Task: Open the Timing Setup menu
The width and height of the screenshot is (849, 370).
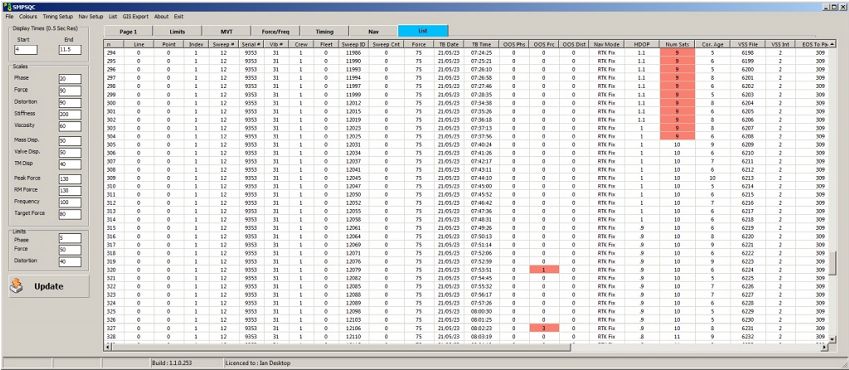Action: point(57,17)
